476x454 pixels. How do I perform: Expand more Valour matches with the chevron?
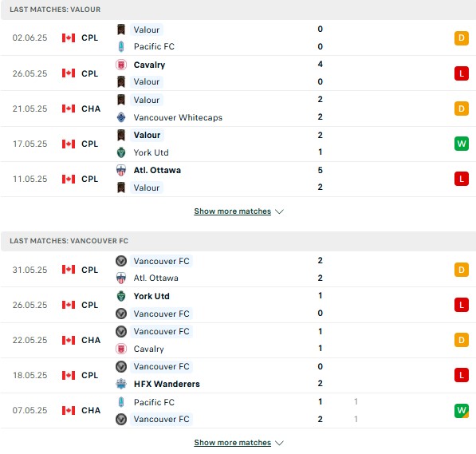coord(279,211)
